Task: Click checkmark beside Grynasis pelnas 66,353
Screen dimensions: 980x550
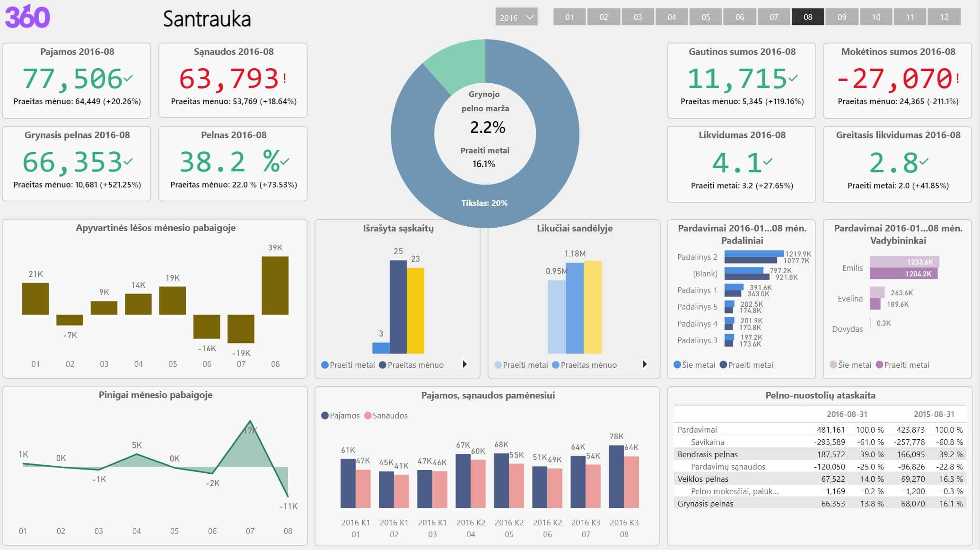Action: (x=128, y=161)
